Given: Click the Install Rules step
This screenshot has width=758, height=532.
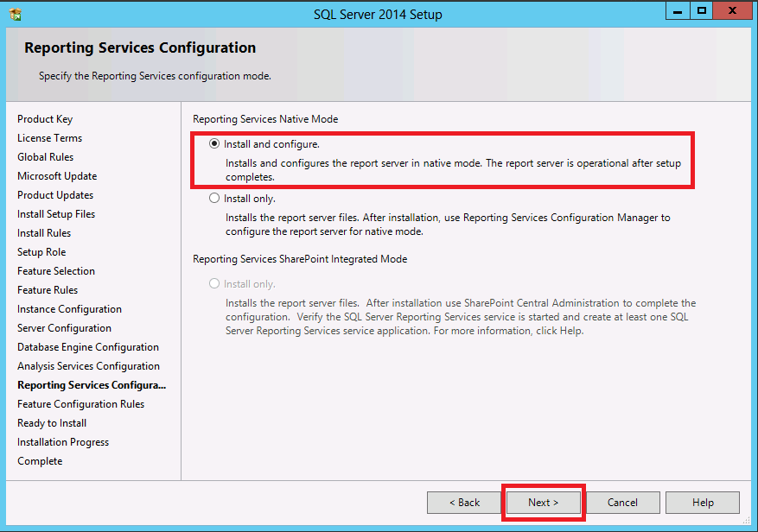Looking at the screenshot, I should pos(44,233).
